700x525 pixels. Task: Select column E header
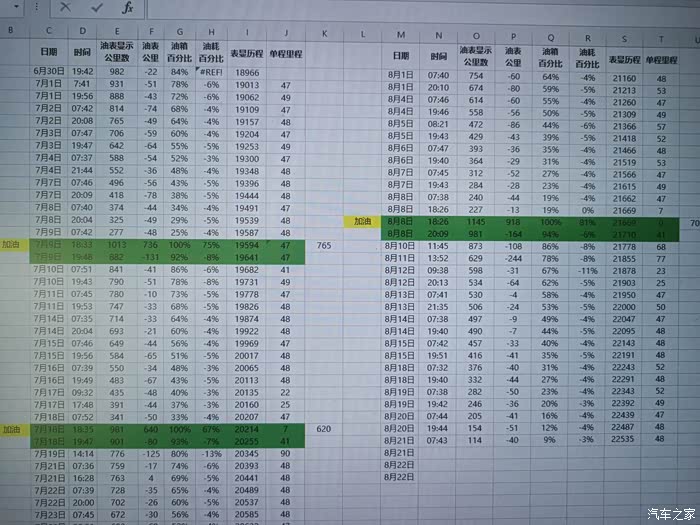pyautogui.click(x=117, y=31)
